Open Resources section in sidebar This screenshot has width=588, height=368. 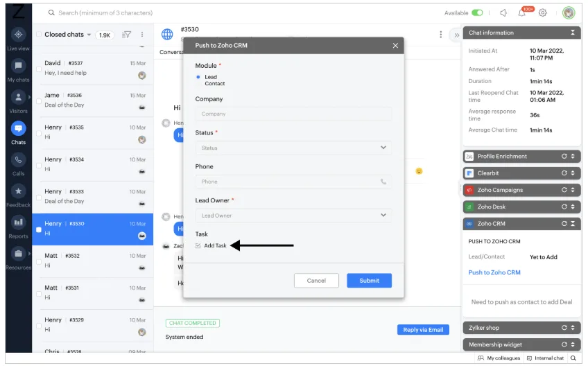pos(18,258)
